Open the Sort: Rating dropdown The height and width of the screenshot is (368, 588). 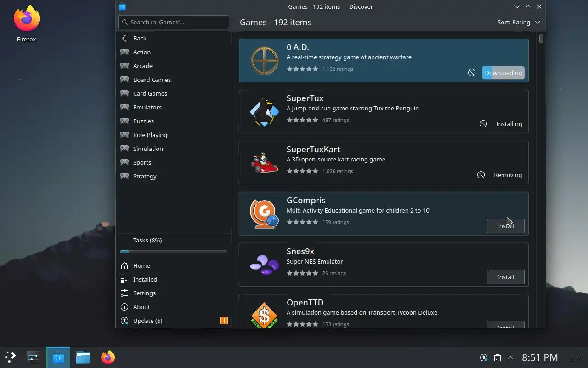tap(519, 22)
